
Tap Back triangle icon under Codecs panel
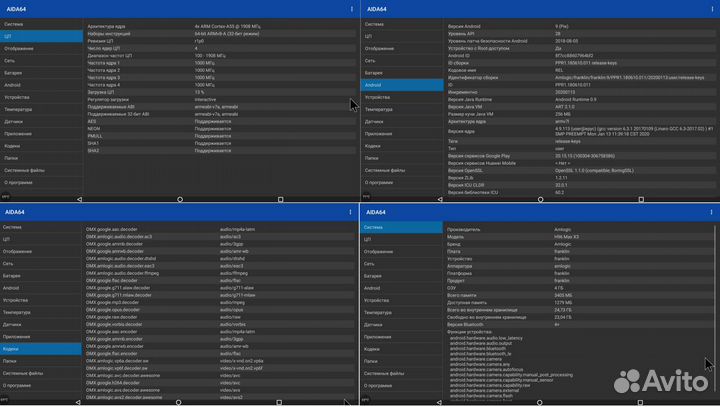pyautogui.click(x=76, y=402)
